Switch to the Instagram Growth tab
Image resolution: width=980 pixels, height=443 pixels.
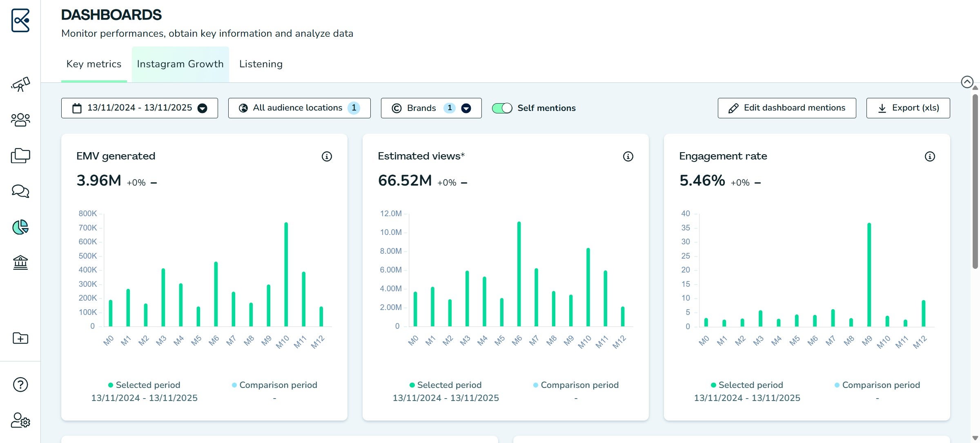(180, 64)
